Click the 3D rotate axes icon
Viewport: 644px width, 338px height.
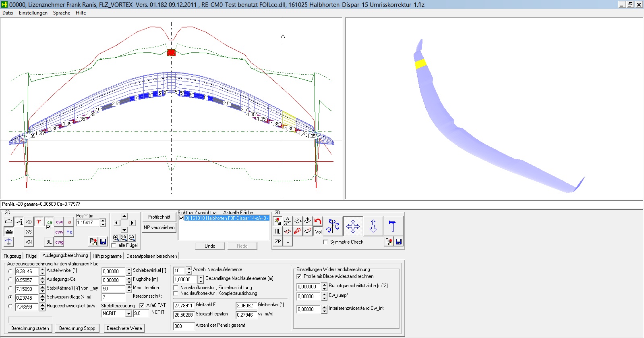pyautogui.click(x=333, y=226)
